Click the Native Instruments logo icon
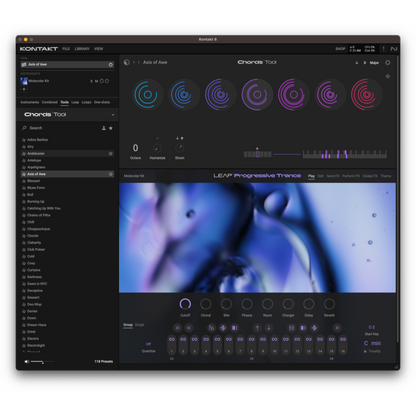The image size is (416, 416). point(394,49)
